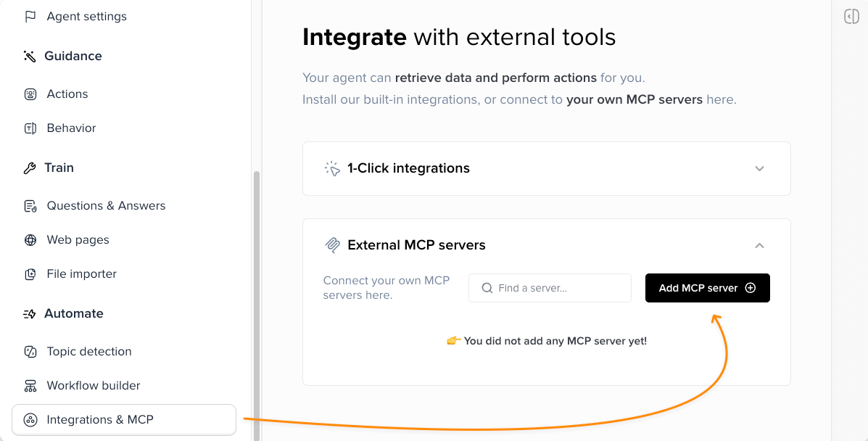Click the Topic detection icon
The image size is (868, 441).
click(30, 352)
